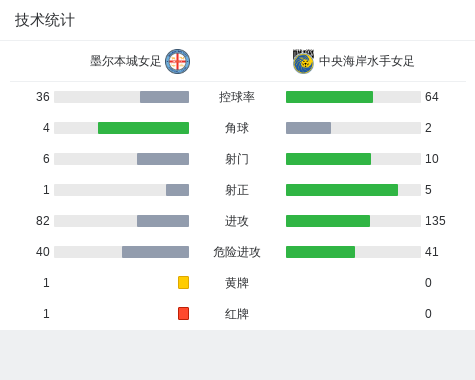Image resolution: width=475 pixels, height=380 pixels.
Task: Click the green possession bar showing 64
Action: (x=329, y=97)
